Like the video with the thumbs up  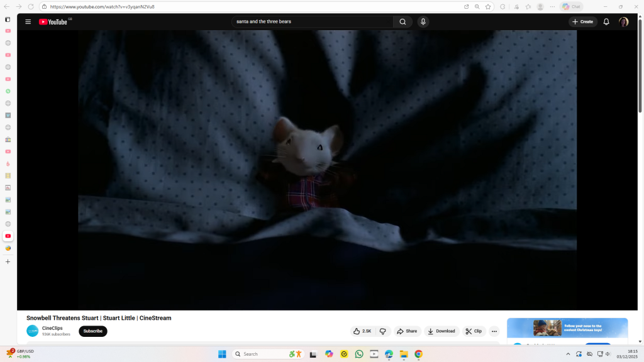click(x=362, y=331)
